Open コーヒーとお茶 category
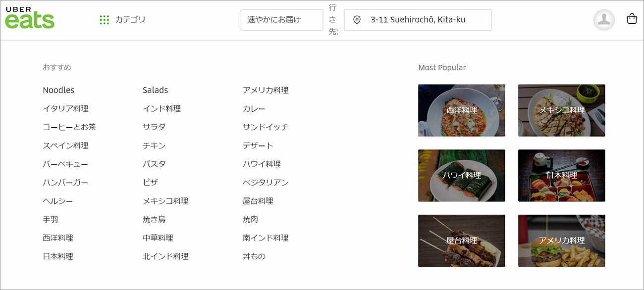 [x=69, y=127]
